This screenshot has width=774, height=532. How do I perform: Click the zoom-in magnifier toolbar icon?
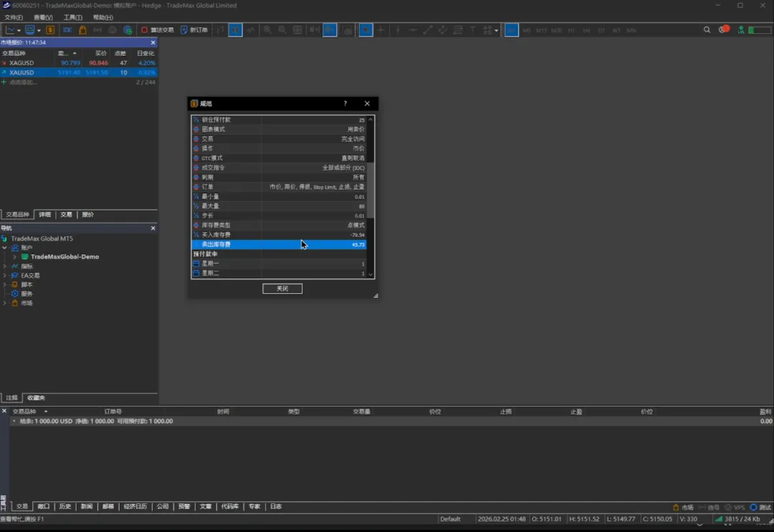267,30
